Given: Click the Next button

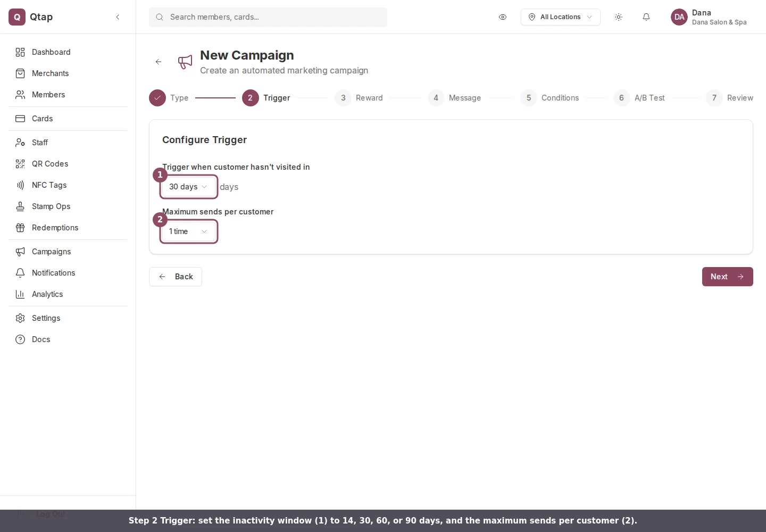Looking at the screenshot, I should coord(728,277).
